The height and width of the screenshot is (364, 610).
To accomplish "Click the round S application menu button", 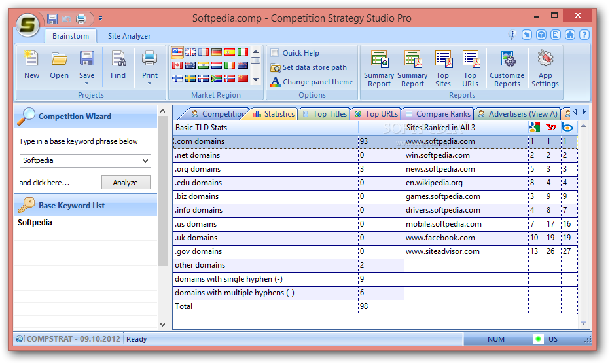I will pos(27,24).
